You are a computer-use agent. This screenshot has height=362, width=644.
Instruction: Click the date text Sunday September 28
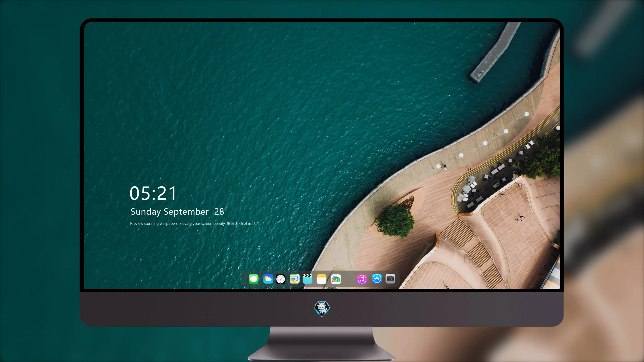177,212
